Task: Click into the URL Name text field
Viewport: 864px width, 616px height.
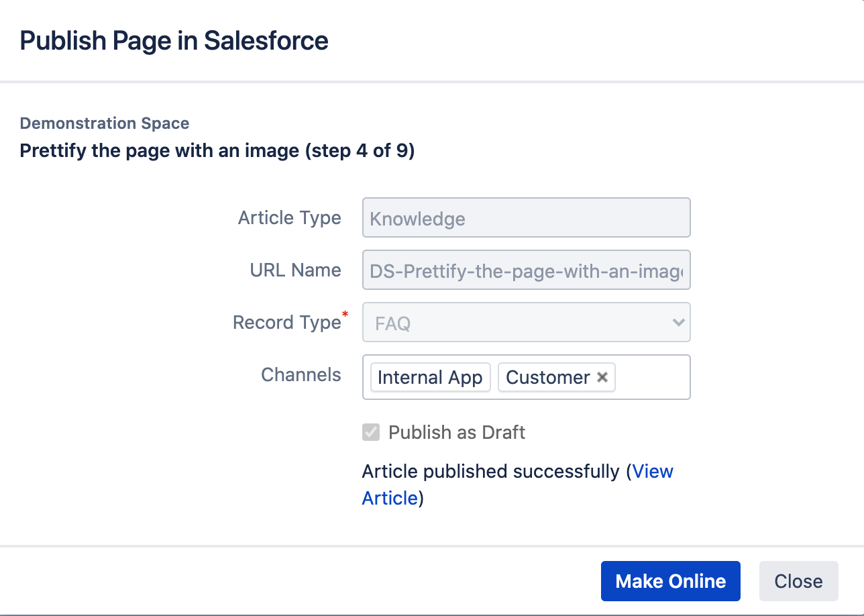Action: (526, 270)
